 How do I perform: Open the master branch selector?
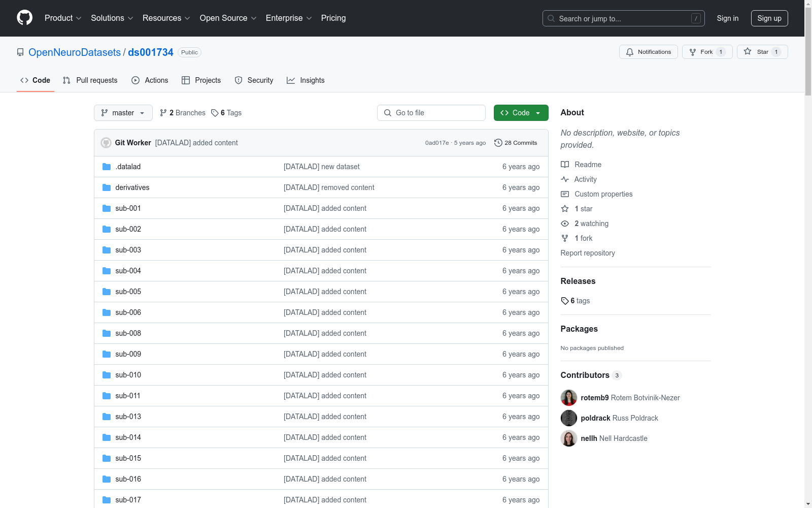(x=123, y=113)
